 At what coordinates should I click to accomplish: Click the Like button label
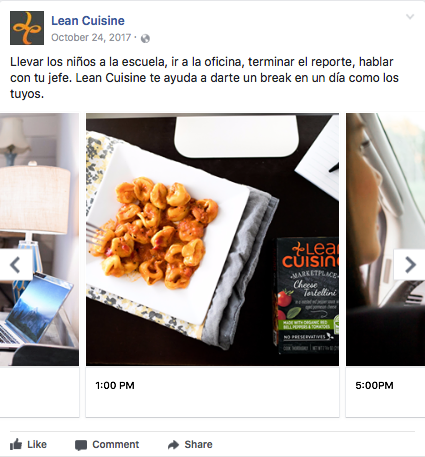37,444
